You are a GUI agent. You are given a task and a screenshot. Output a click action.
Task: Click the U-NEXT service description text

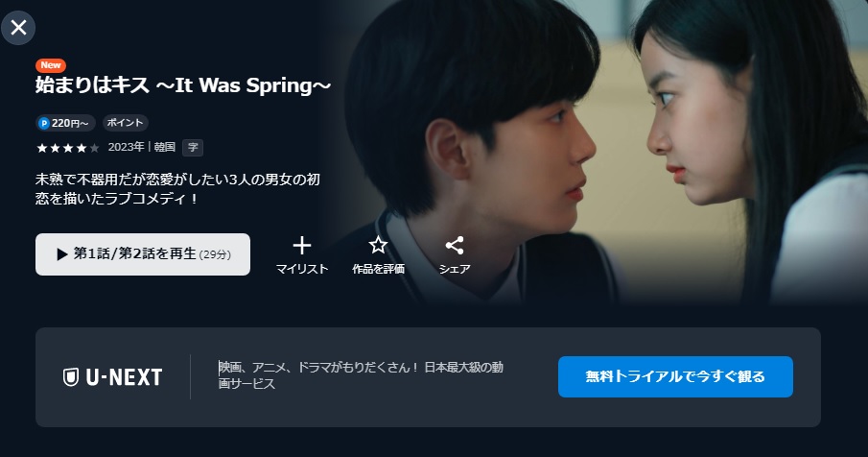click(361, 375)
